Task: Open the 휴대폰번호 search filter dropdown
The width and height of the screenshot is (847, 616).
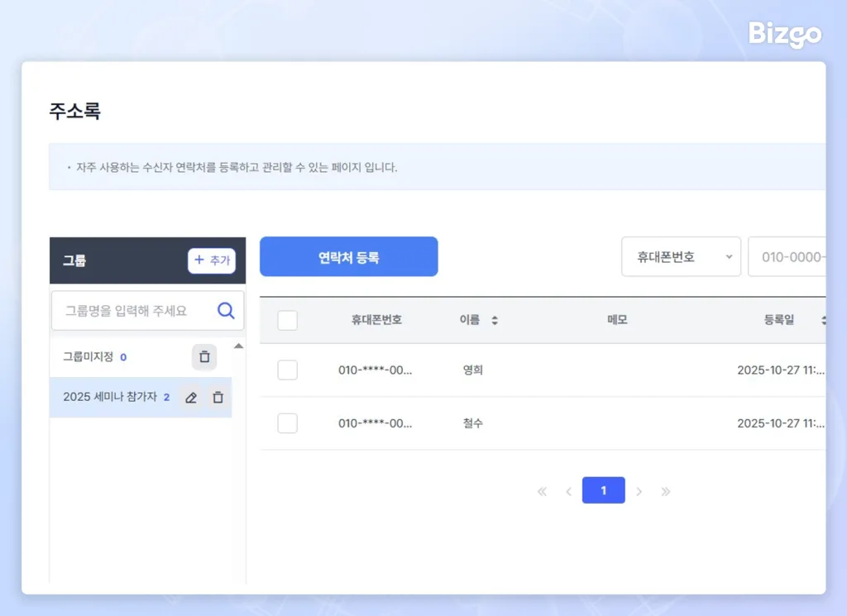Action: pos(680,256)
